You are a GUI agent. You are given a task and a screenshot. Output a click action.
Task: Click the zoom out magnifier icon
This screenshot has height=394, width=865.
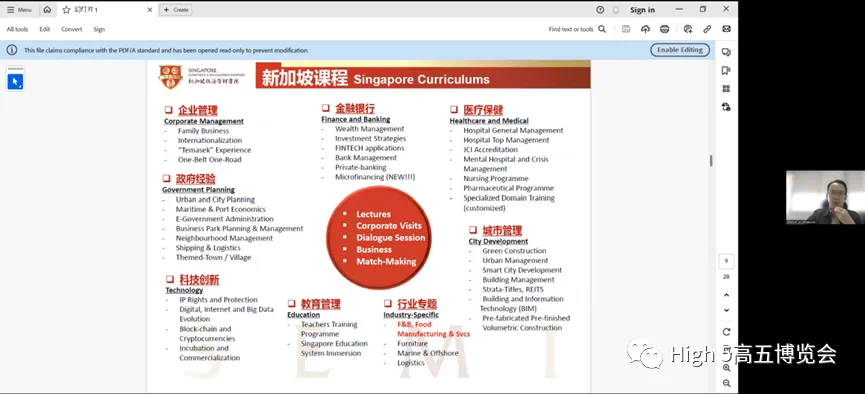click(x=727, y=383)
